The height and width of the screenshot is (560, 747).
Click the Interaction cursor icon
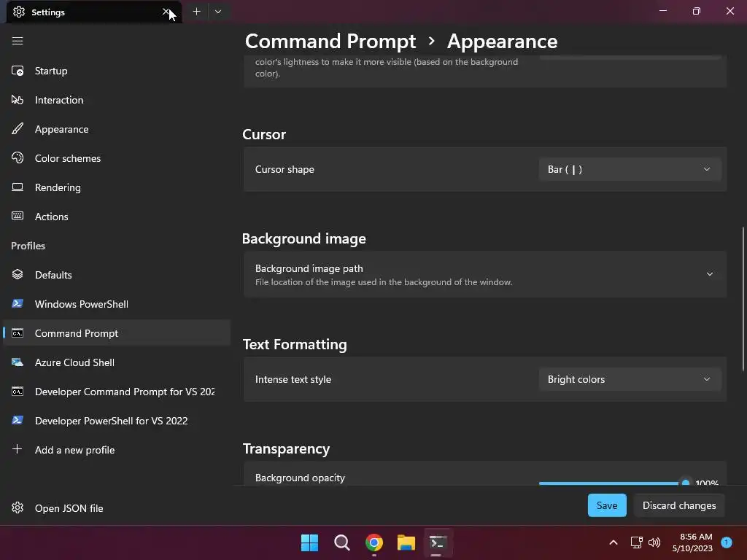18,100
